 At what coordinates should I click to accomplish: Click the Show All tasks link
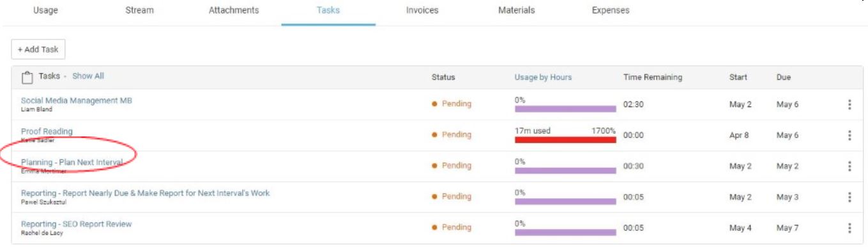pos(88,76)
